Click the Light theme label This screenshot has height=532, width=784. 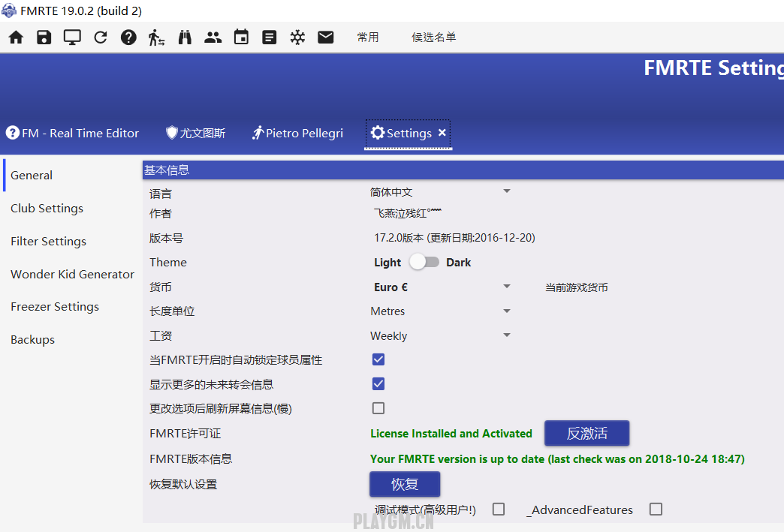(387, 263)
